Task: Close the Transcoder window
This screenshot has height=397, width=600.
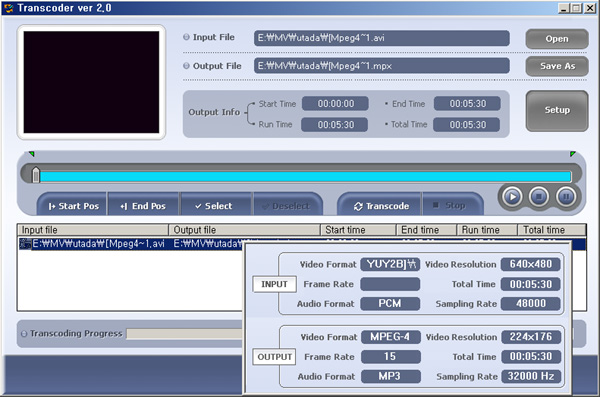Action: coord(590,8)
